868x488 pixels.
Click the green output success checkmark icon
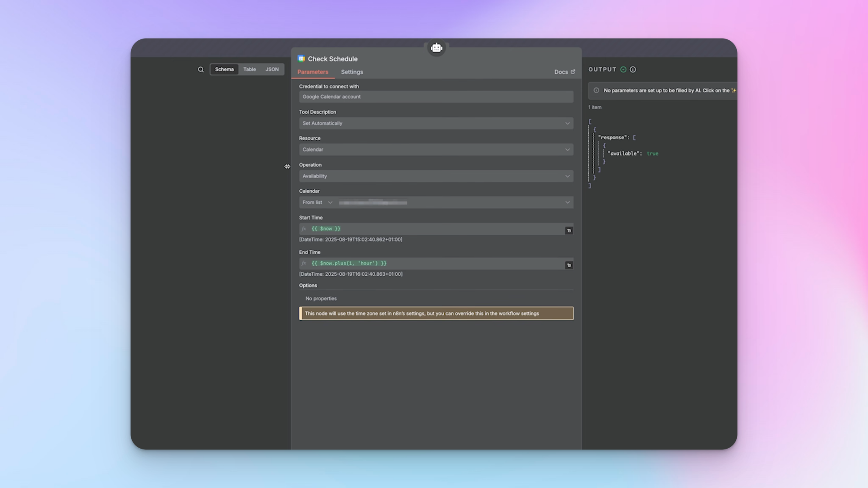tap(623, 69)
